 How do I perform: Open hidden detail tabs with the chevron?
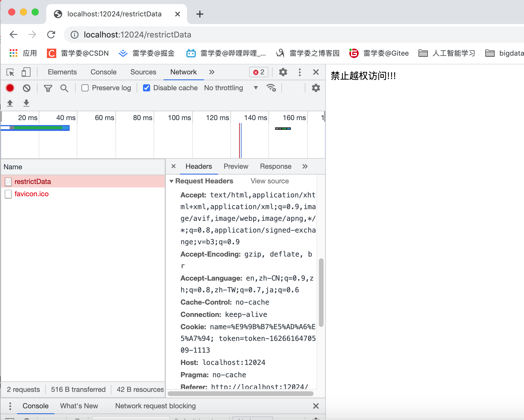tap(305, 166)
